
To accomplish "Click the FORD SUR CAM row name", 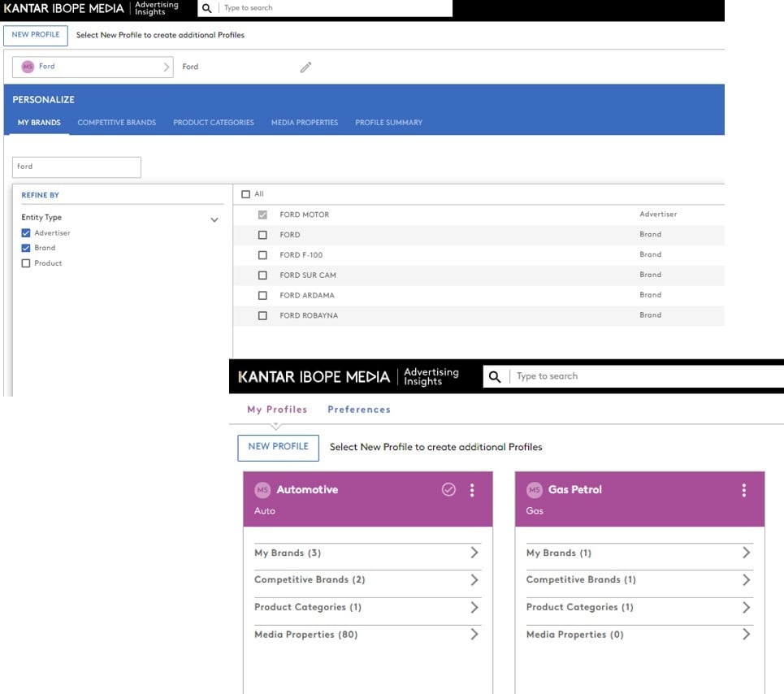I will click(x=308, y=275).
